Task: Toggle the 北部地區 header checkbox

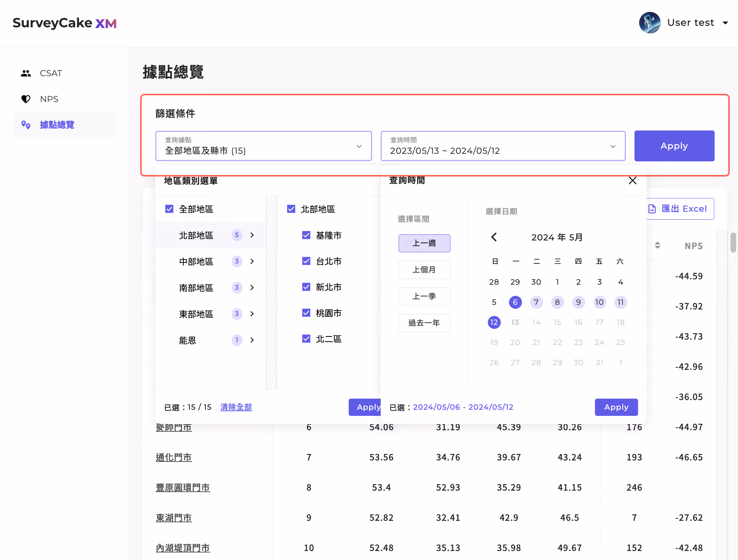Action: (x=291, y=209)
